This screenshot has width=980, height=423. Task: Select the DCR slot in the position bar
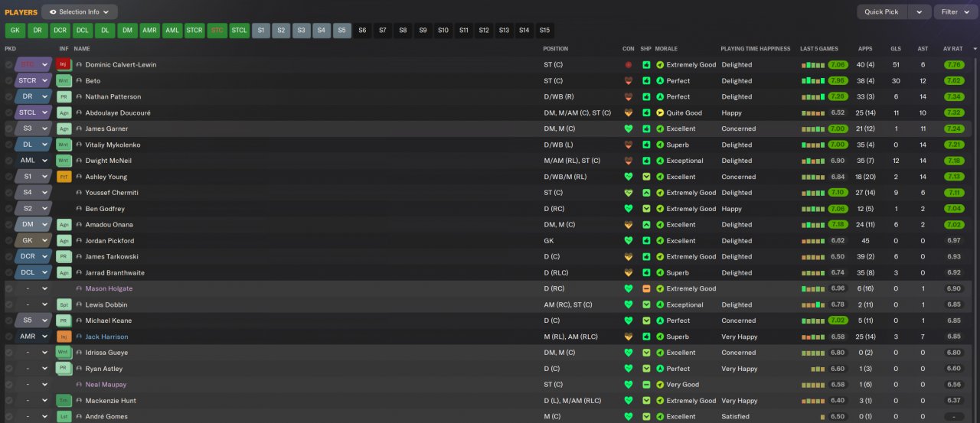60,31
